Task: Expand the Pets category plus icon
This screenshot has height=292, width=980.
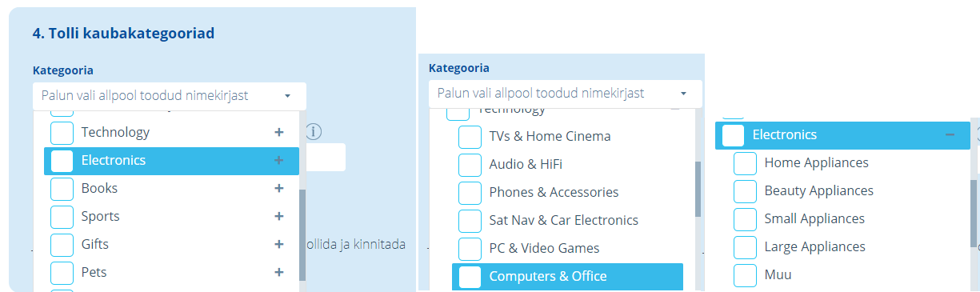Action: coord(279,272)
